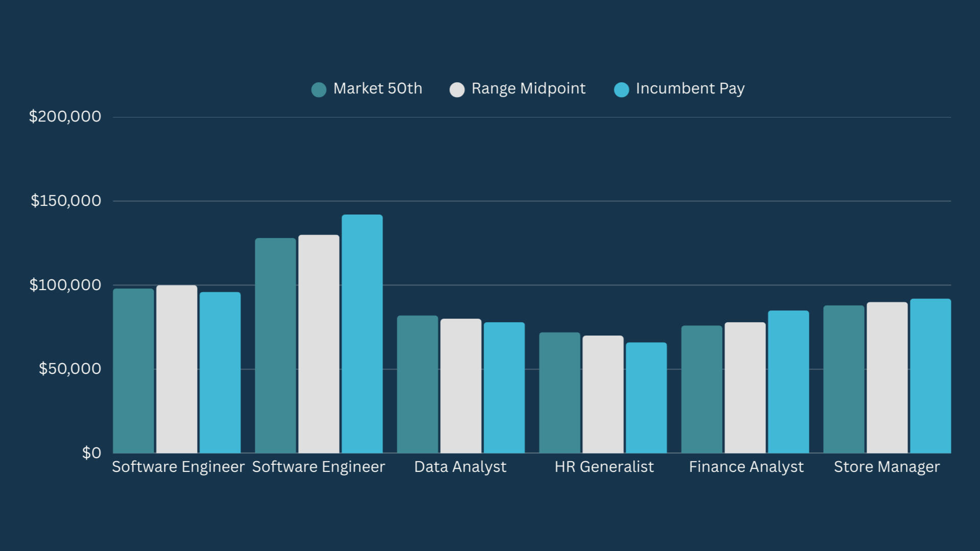Screen dimensions: 980x551
Task: Toggle the Incumbent Pay series legend label
Action: click(x=690, y=89)
